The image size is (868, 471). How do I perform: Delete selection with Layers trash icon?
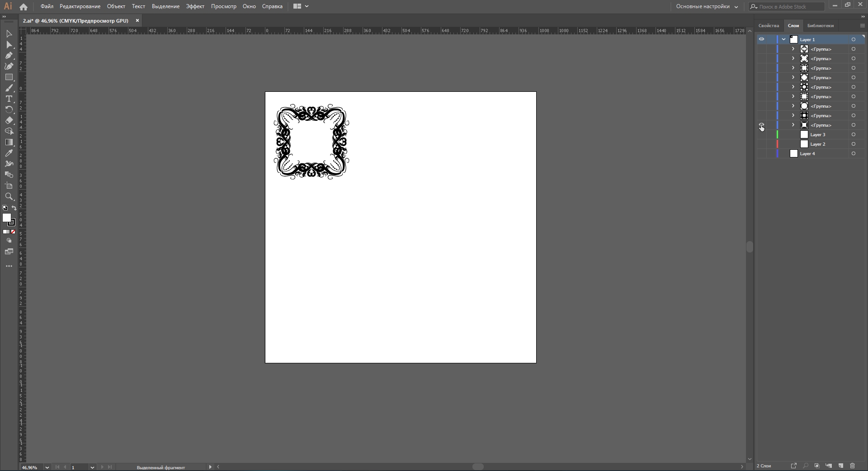(852, 466)
